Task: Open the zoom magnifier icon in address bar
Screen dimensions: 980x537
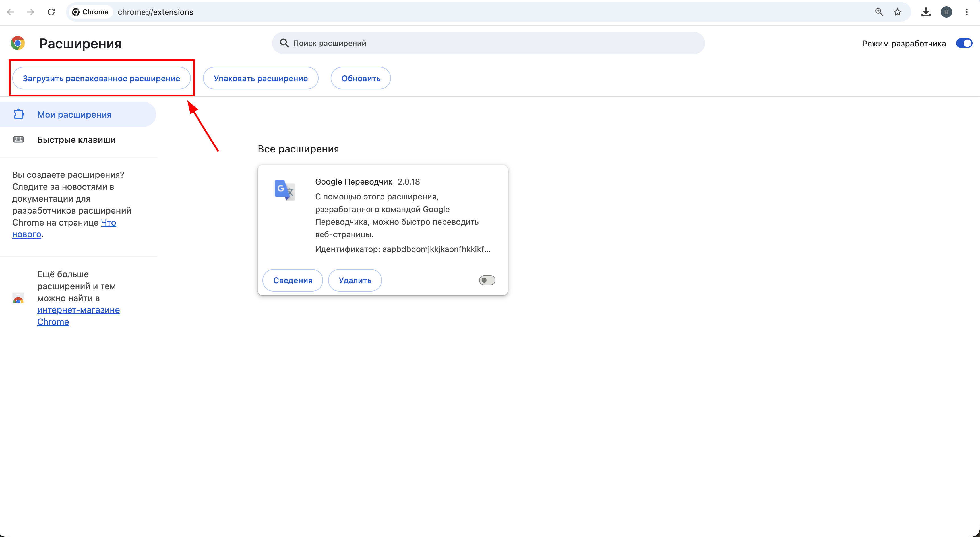Action: coord(879,12)
